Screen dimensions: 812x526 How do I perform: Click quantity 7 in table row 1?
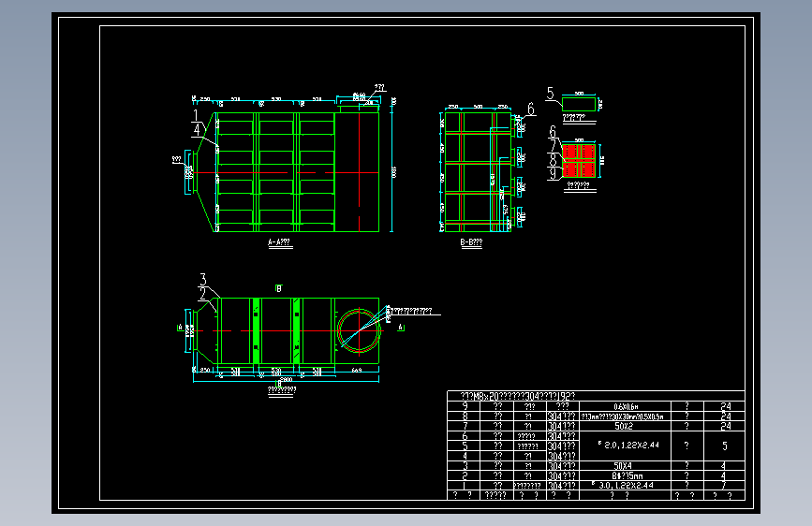coord(723,485)
